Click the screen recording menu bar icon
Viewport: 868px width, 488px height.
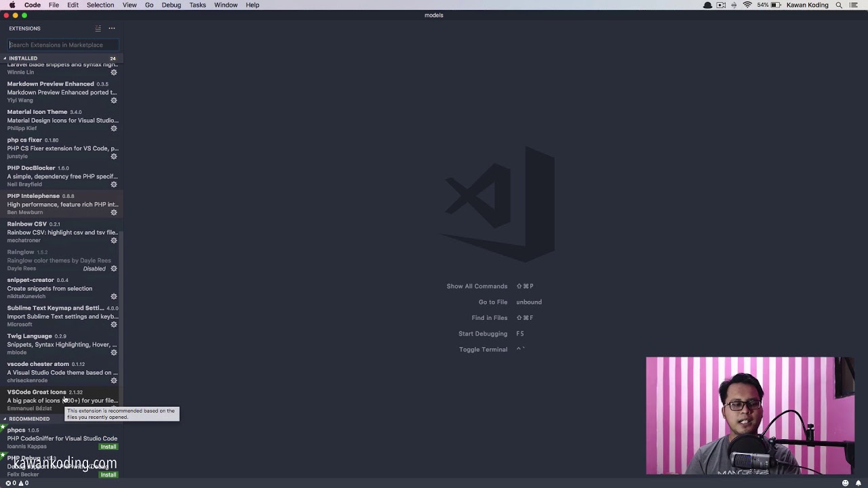point(721,5)
